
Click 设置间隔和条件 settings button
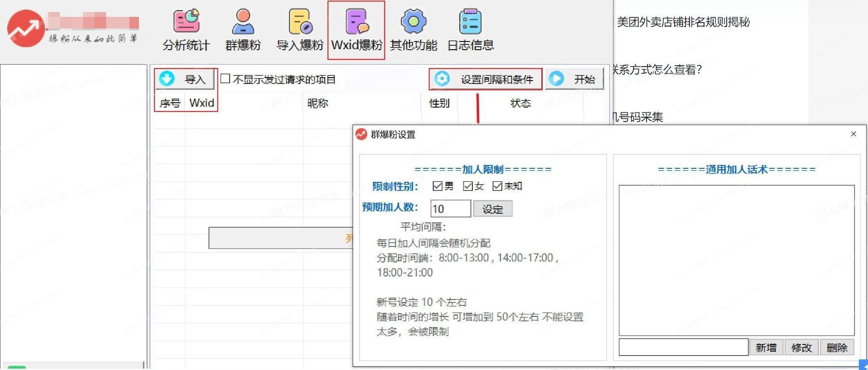pyautogui.click(x=486, y=79)
